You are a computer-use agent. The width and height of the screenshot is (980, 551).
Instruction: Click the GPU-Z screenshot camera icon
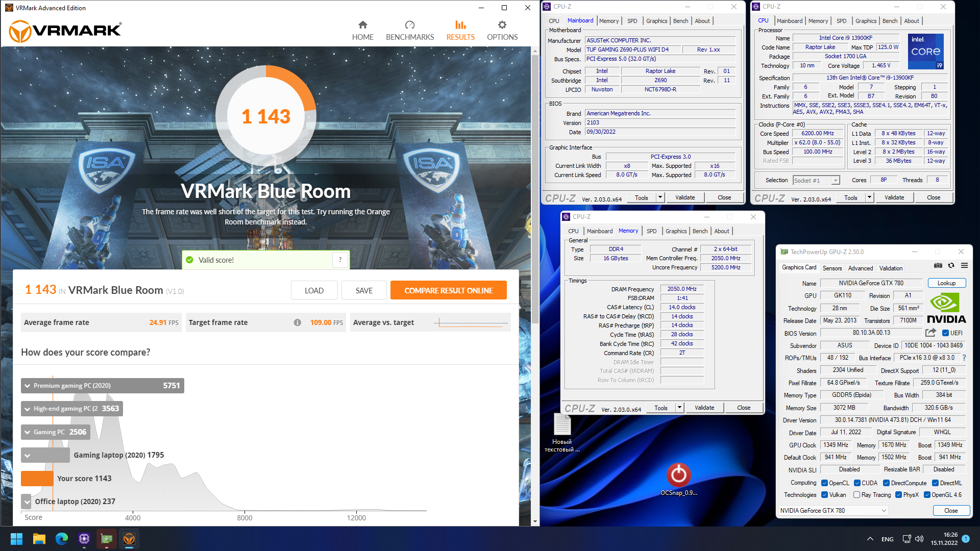(x=938, y=265)
